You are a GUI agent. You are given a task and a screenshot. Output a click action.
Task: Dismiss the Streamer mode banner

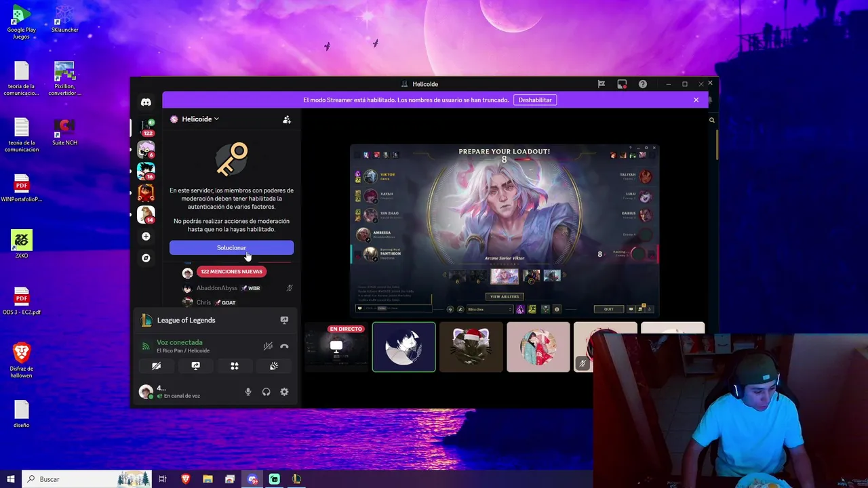point(696,100)
